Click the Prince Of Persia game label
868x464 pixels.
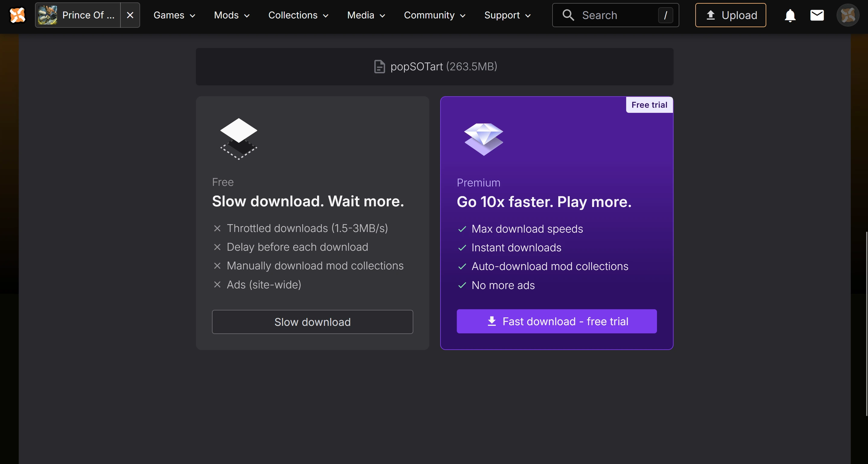click(88, 15)
